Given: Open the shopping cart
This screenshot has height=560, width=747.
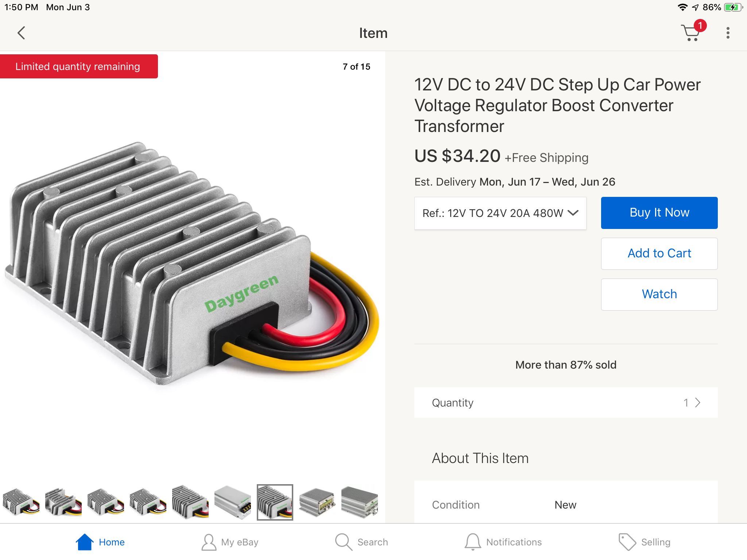Looking at the screenshot, I should click(691, 33).
